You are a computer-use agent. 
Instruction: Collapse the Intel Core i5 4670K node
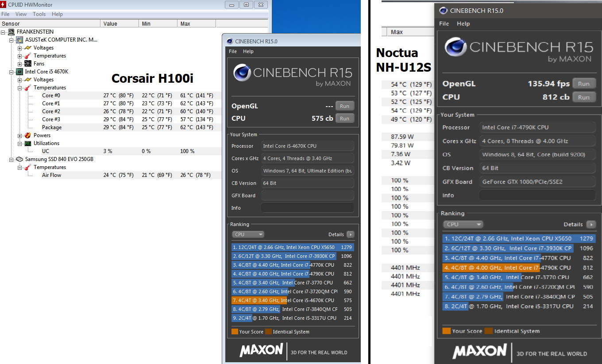(12, 72)
